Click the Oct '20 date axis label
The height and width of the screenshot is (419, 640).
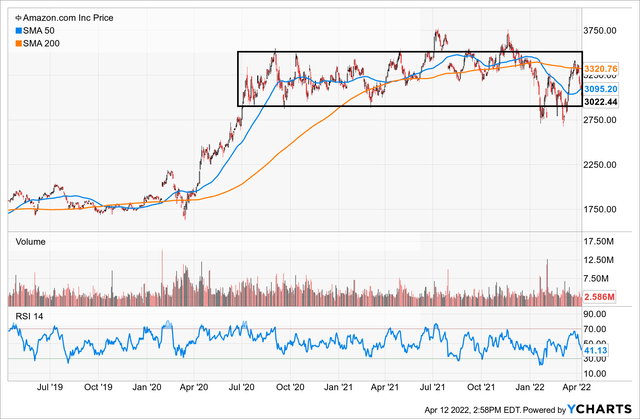coord(290,387)
